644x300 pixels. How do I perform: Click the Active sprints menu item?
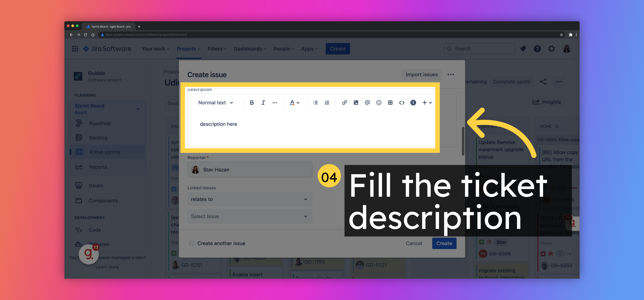point(105,151)
